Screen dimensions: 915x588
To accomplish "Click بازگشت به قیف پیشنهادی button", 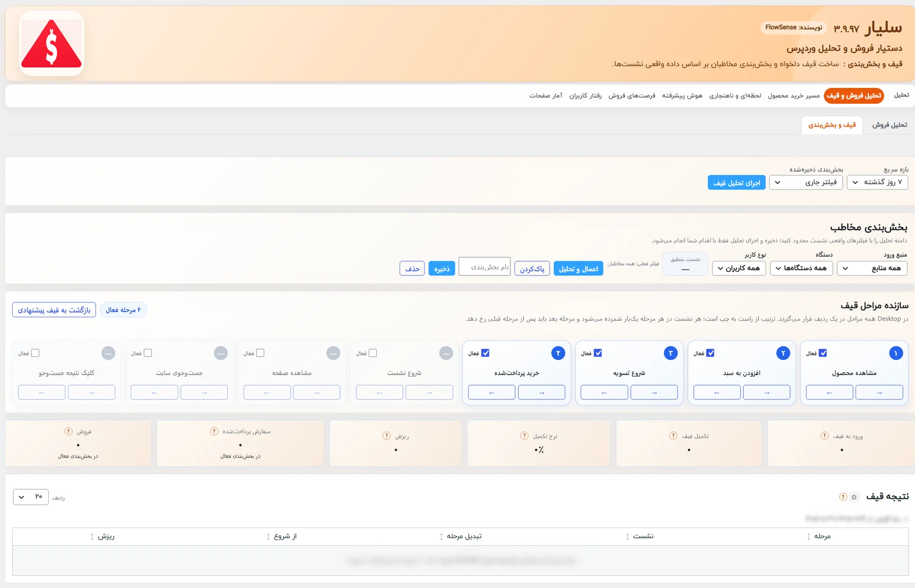I will [54, 310].
